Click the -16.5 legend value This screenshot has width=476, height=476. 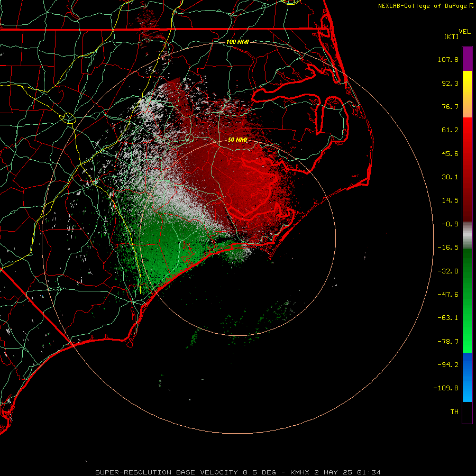[448, 248]
